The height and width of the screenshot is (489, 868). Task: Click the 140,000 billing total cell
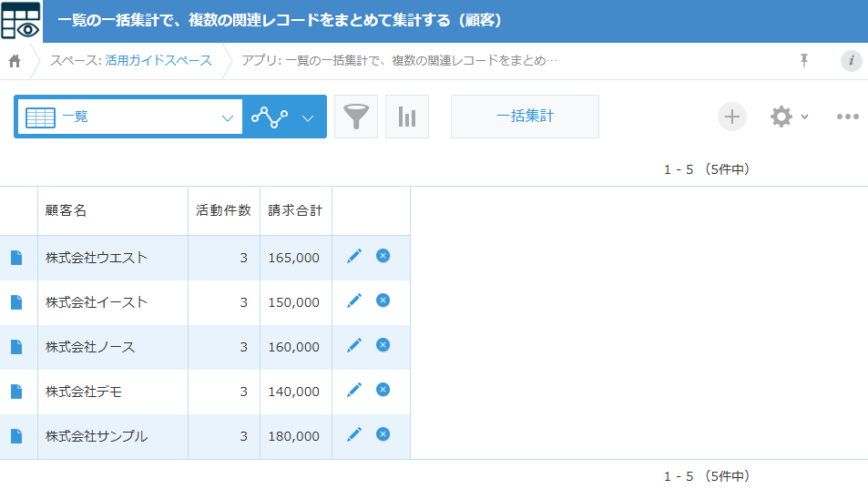tap(296, 392)
